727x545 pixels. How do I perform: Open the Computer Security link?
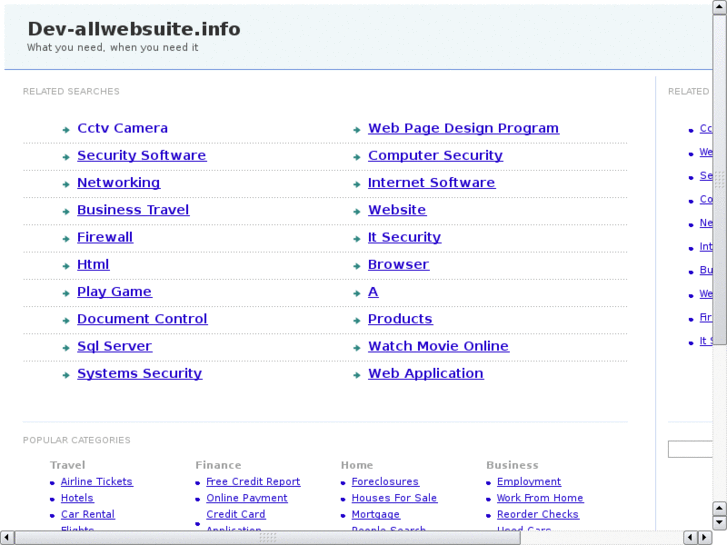click(x=435, y=155)
